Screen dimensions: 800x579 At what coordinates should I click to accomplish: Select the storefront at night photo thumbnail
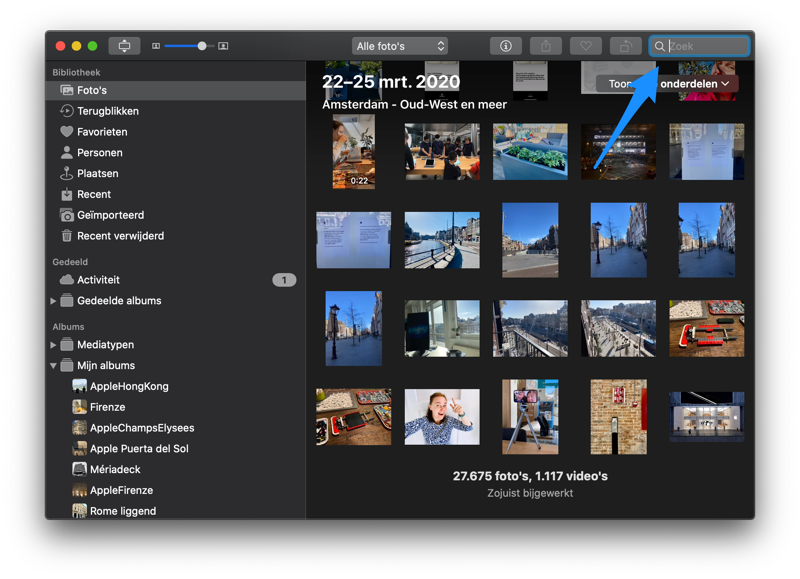click(x=707, y=417)
